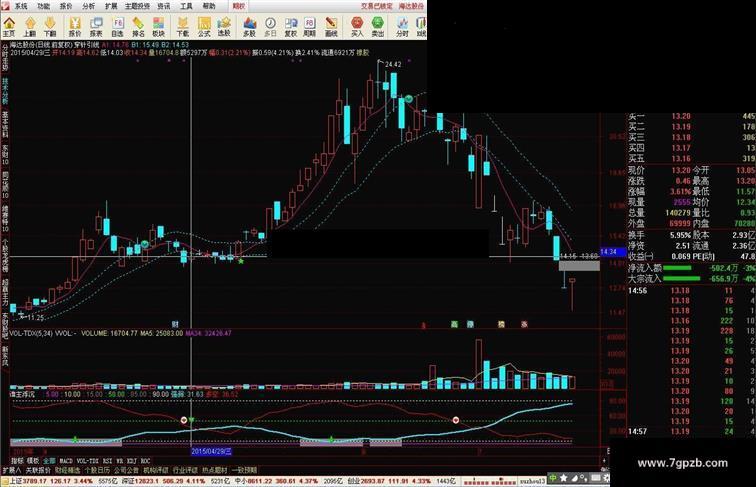Screen dimensions: 756x487
Task: Open the 分析 menu
Action: [x=89, y=6]
